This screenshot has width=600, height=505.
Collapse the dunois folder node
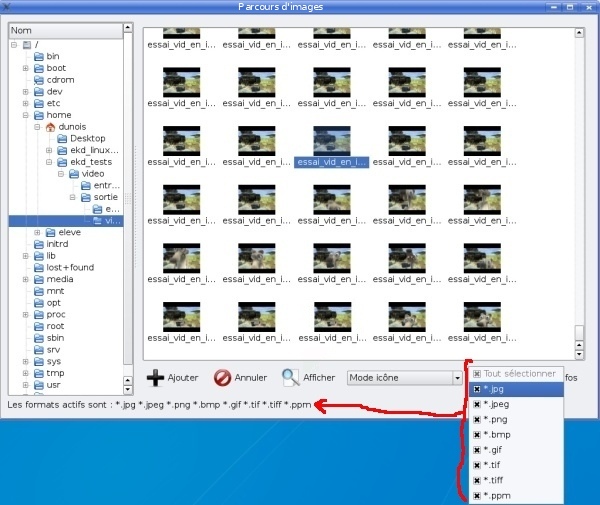click(x=38, y=127)
